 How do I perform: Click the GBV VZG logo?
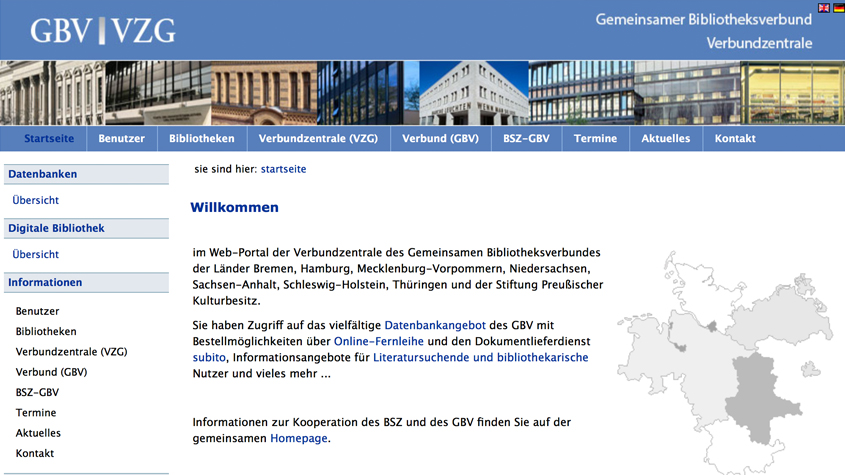(103, 31)
